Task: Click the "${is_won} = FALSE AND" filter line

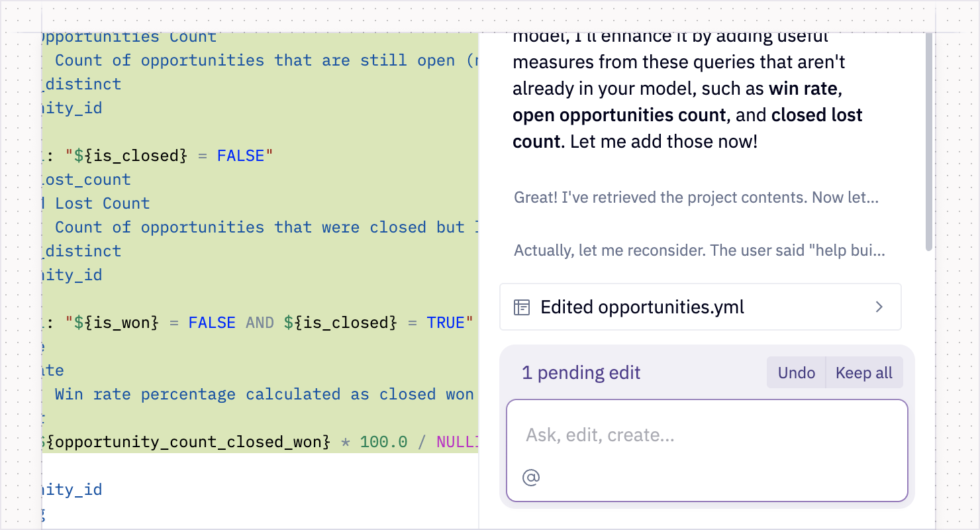Action: 265,323
